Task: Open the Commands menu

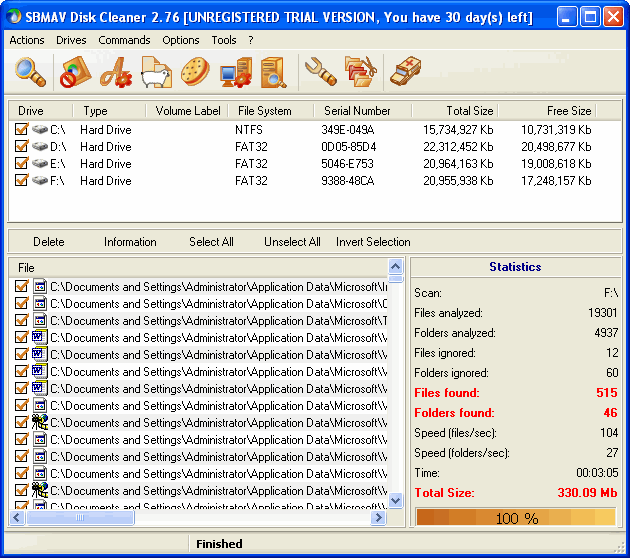Action: coord(125,40)
